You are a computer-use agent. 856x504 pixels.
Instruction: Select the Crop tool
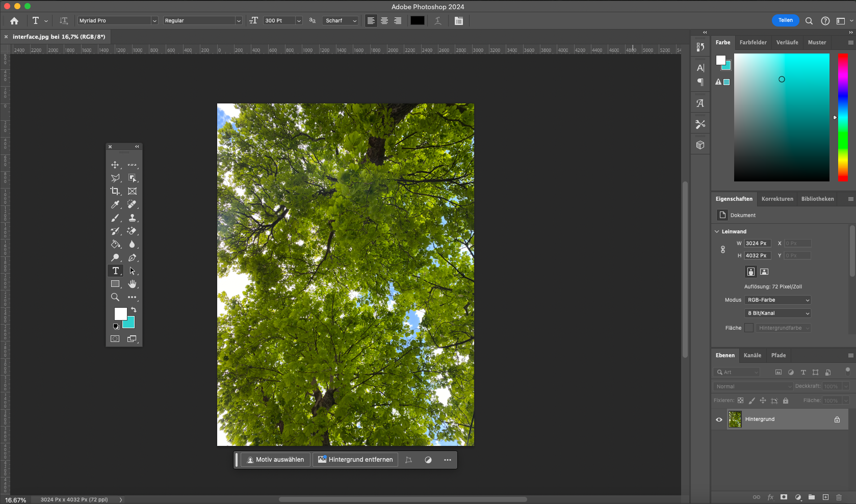pyautogui.click(x=115, y=191)
